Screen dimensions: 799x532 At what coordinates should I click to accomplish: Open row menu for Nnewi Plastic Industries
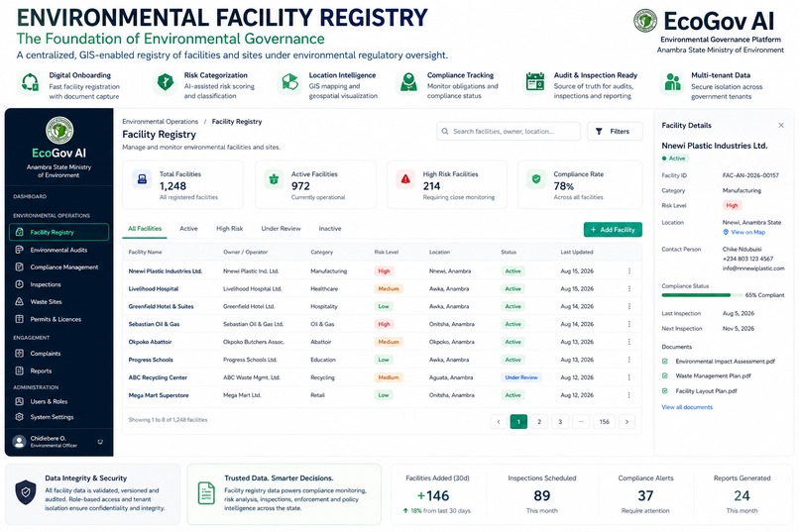click(x=629, y=271)
